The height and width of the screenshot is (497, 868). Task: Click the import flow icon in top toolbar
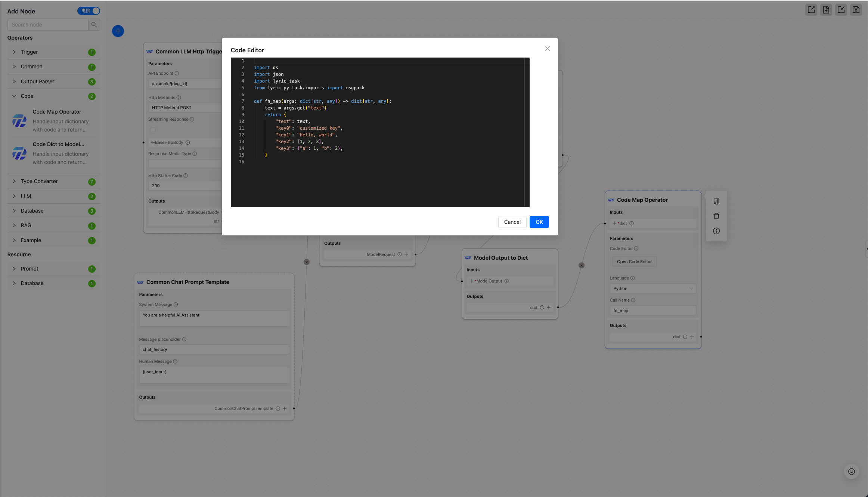click(x=841, y=10)
